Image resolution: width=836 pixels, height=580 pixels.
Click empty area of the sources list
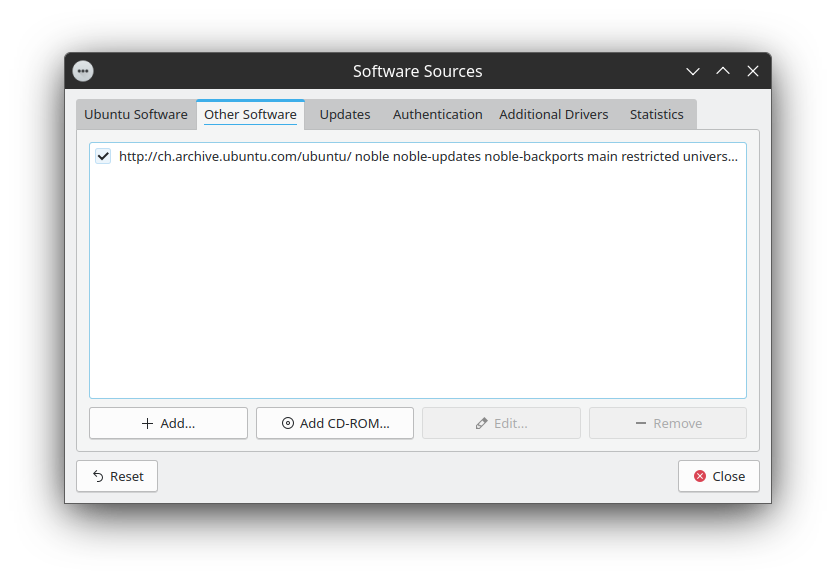coord(417,290)
